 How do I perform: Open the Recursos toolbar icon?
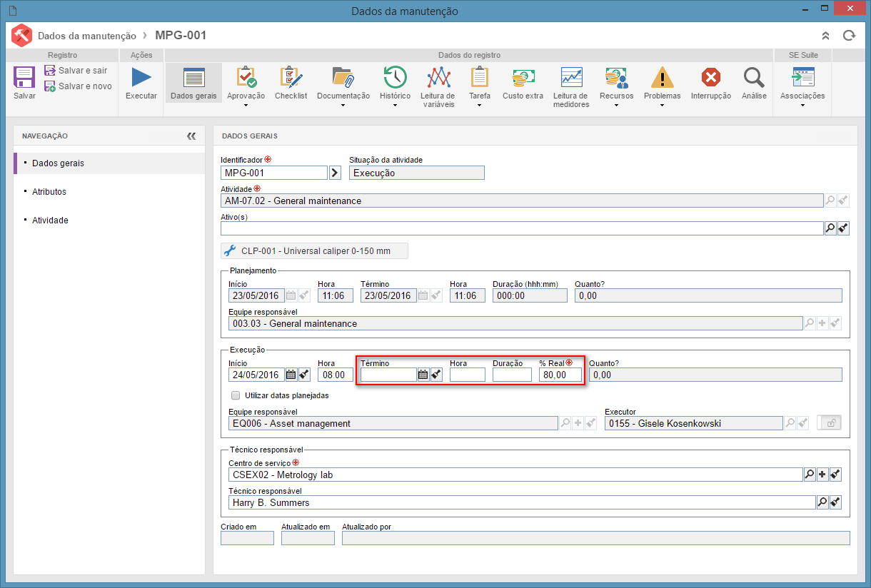coord(616,77)
